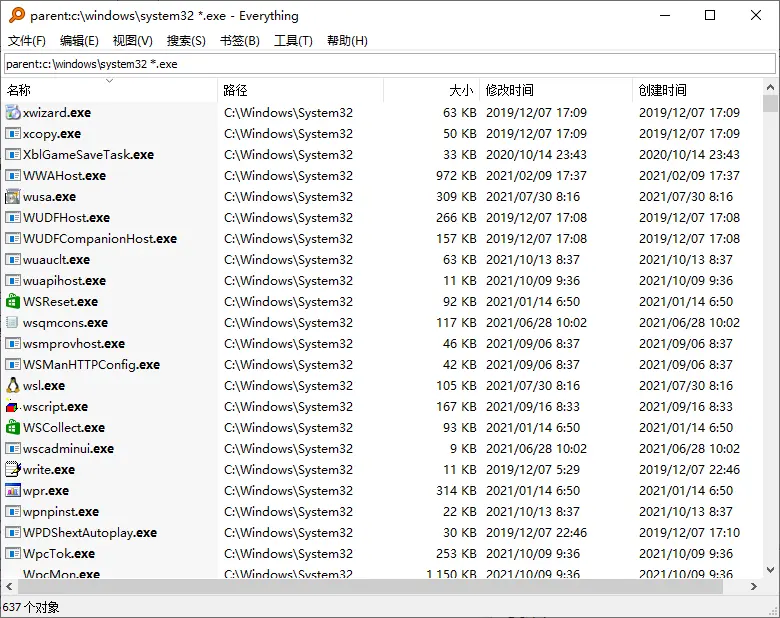
Task: Open the 书签(B) menu
Action: [x=240, y=41]
